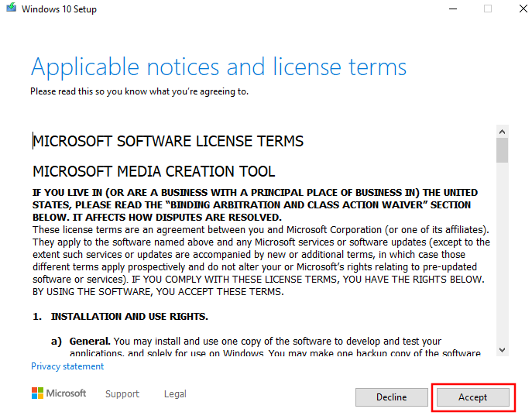The width and height of the screenshot is (532, 419).
Task: Open the Privacy statement link
Action: coord(67,366)
